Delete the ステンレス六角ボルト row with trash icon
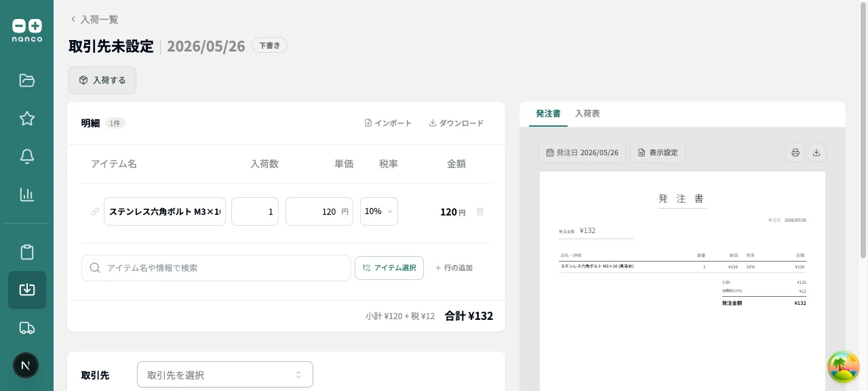 click(x=480, y=211)
